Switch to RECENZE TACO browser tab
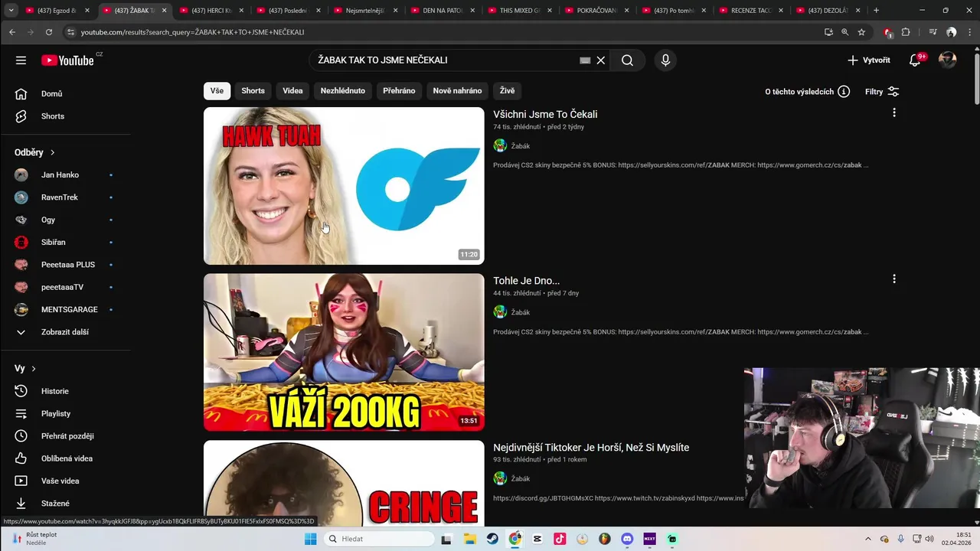Image resolution: width=980 pixels, height=551 pixels. coord(751,11)
